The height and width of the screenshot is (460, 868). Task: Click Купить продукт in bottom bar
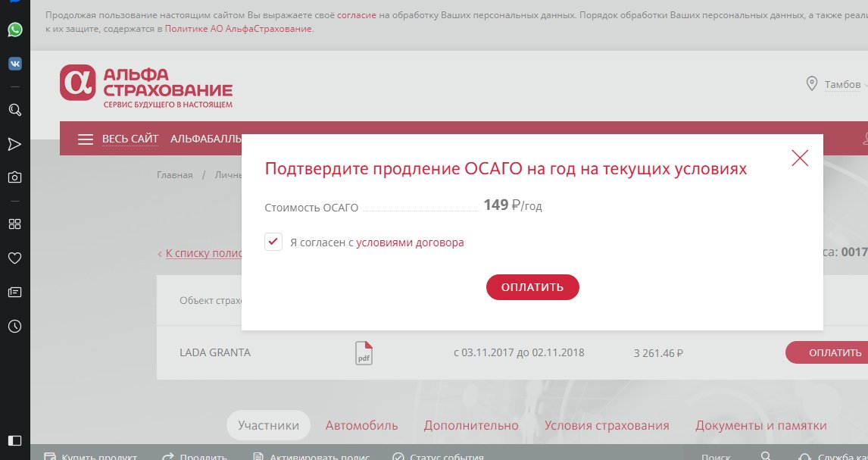pyautogui.click(x=90, y=457)
